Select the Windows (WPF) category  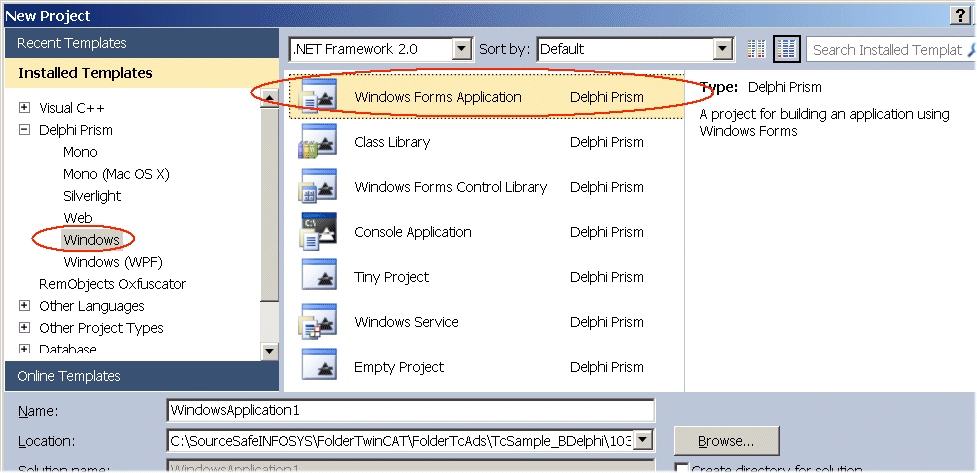click(x=113, y=262)
